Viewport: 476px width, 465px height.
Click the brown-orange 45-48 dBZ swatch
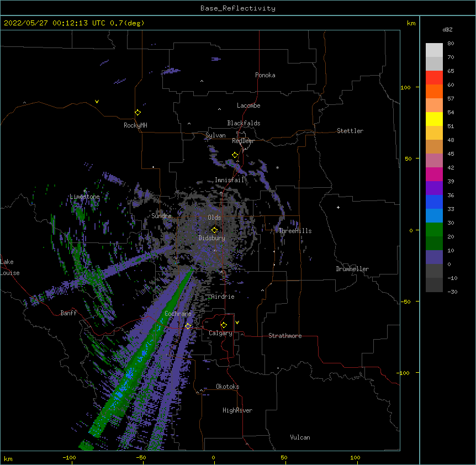[x=434, y=147]
